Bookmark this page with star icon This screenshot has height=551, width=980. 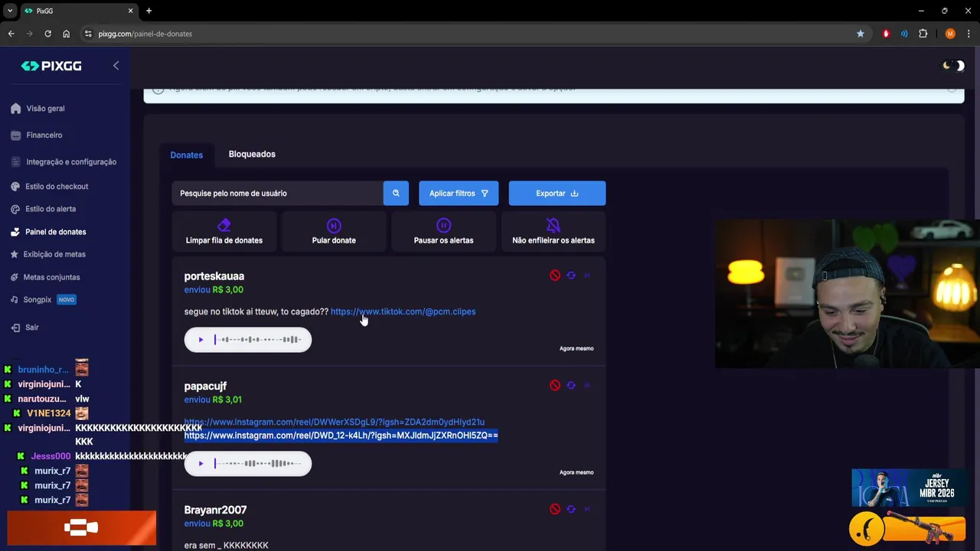pyautogui.click(x=861, y=34)
